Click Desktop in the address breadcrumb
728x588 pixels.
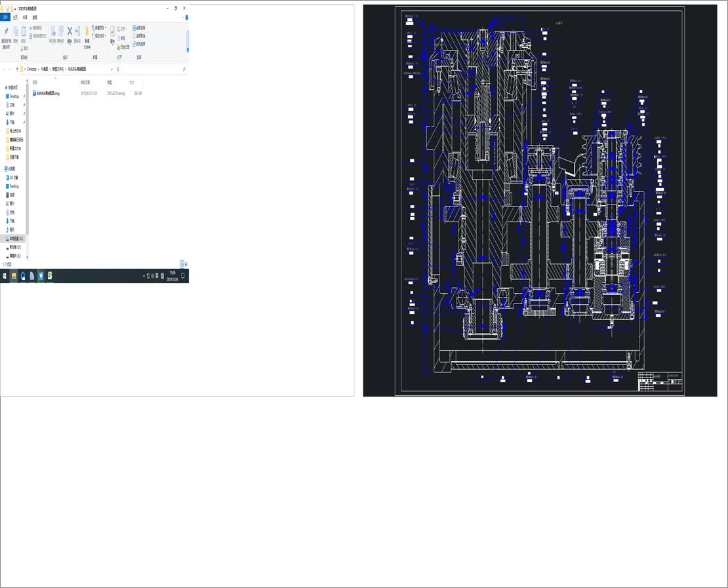(31, 69)
